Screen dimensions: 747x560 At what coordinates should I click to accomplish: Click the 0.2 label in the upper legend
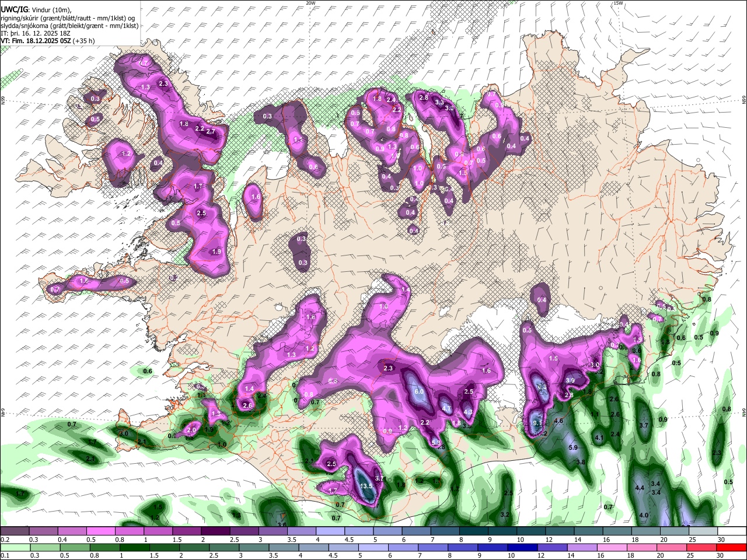click(x=5, y=540)
